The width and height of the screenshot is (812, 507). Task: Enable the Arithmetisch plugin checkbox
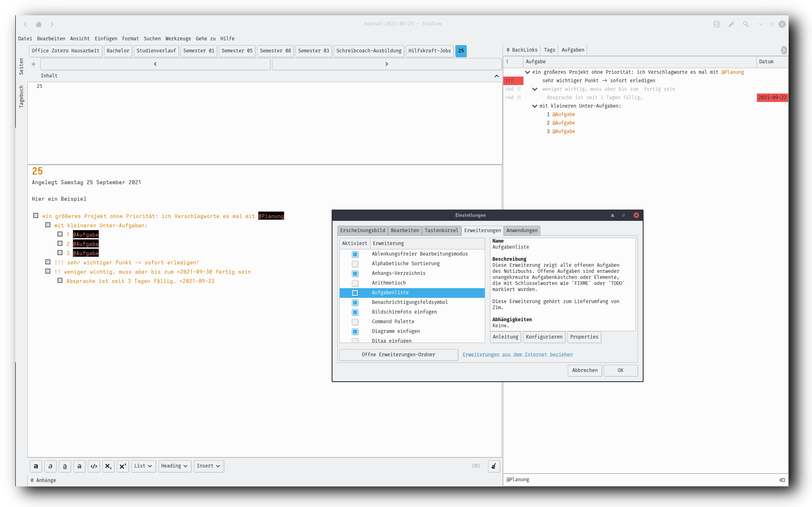click(x=355, y=283)
